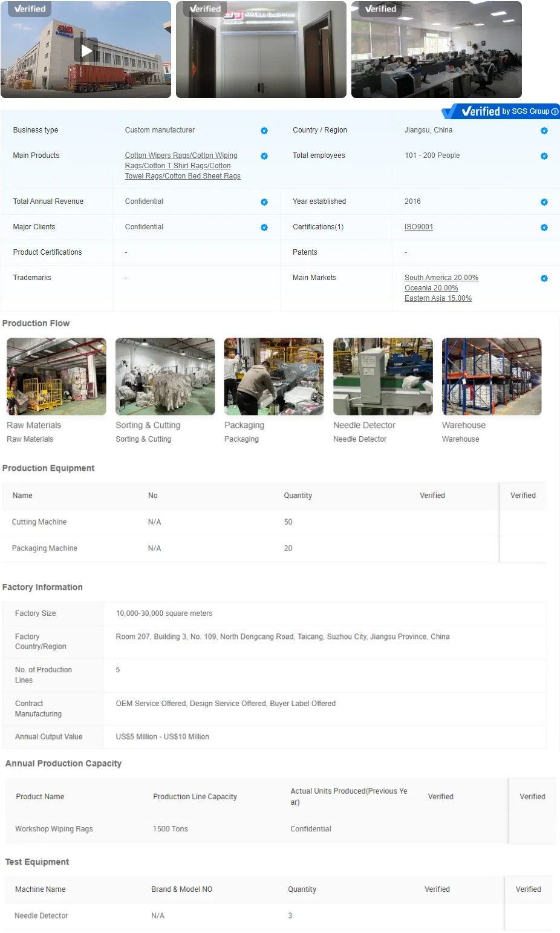This screenshot has width=560, height=933.
Task: Click verified badge icon for Certifications
Action: coord(544,228)
